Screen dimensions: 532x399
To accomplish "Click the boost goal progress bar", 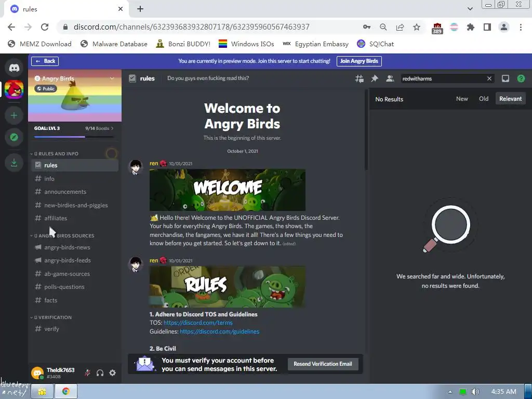I will pos(74,137).
